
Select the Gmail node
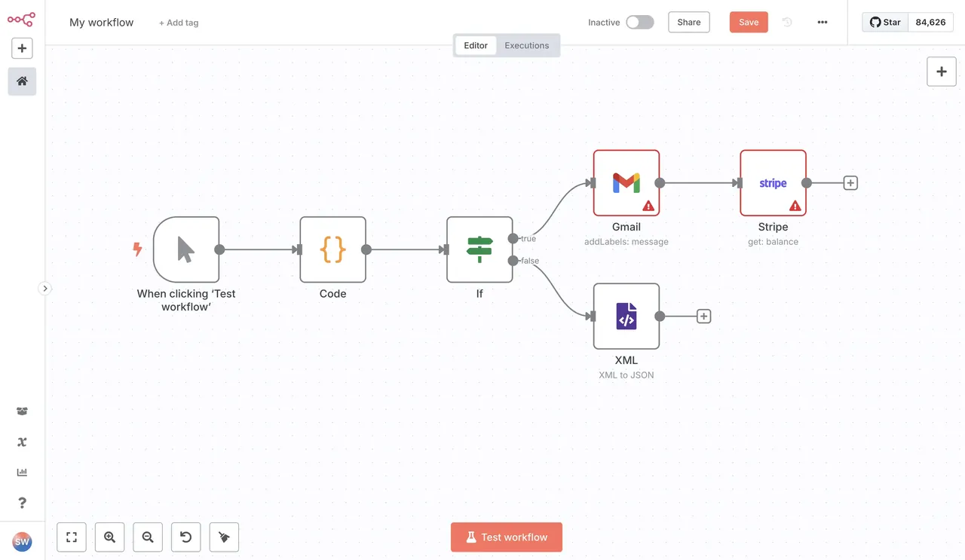click(626, 183)
